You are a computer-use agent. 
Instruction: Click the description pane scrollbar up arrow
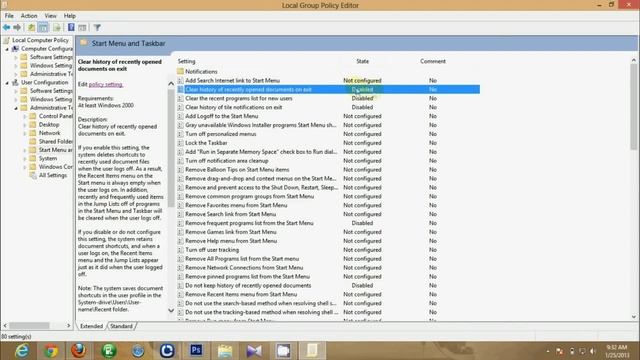pyautogui.click(x=171, y=84)
